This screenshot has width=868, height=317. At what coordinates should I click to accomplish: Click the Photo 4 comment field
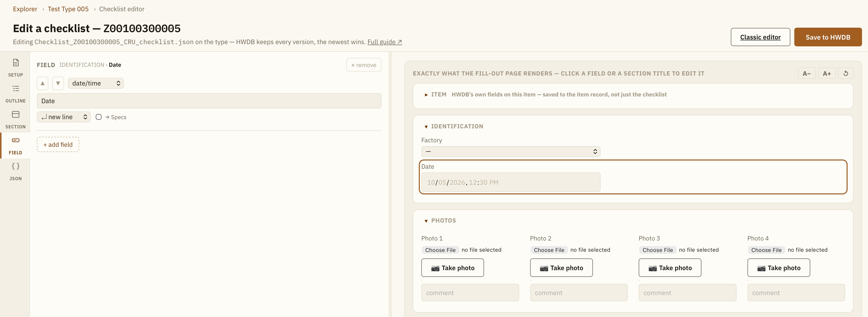[796, 293]
